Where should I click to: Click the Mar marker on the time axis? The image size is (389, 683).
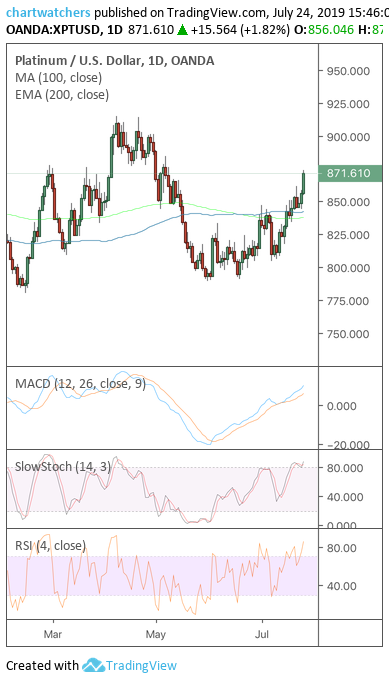point(53,634)
